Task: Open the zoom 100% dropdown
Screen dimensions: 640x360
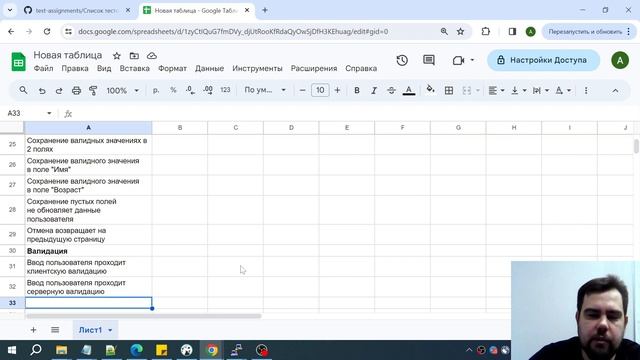Action: tap(122, 91)
